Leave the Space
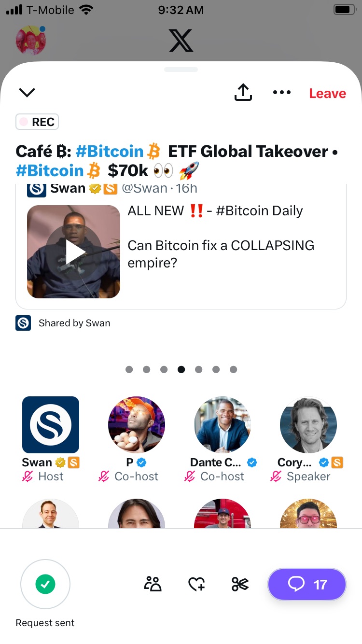 328,93
